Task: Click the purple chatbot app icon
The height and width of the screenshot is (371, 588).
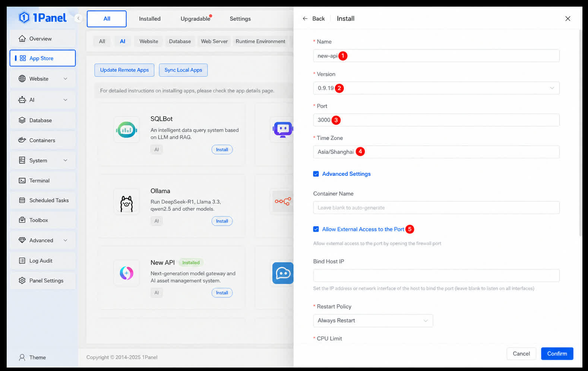Action: click(282, 130)
